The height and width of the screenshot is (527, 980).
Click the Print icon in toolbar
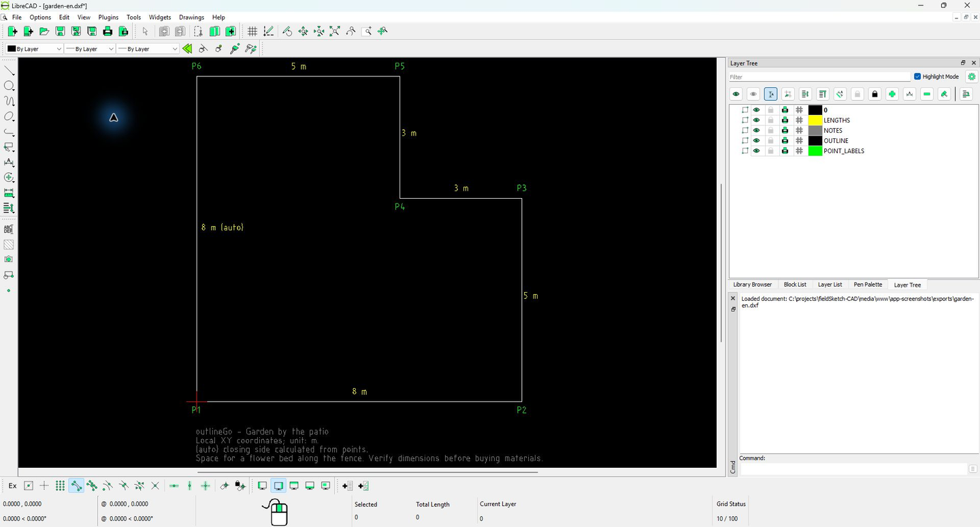(108, 31)
